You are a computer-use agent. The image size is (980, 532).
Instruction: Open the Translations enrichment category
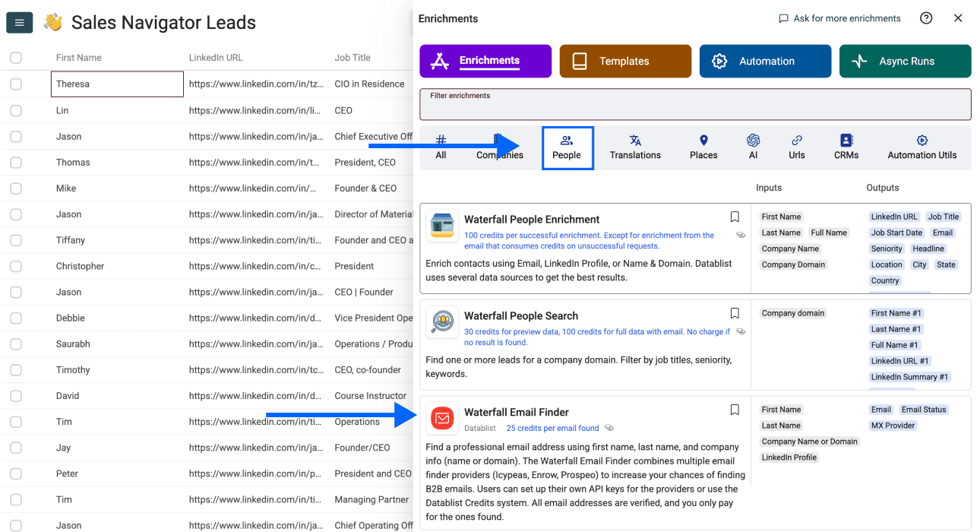tap(635, 147)
